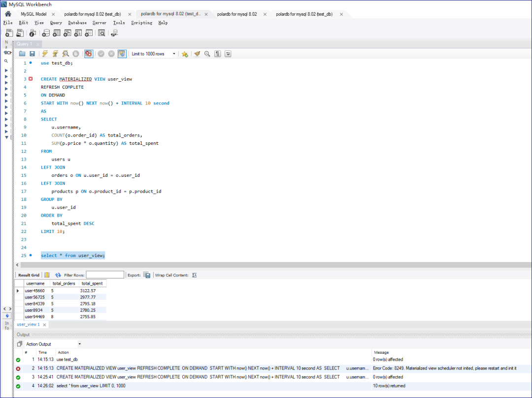Open a SQL script file via folder icon
Screen dimensions: 532x398
pos(22,53)
